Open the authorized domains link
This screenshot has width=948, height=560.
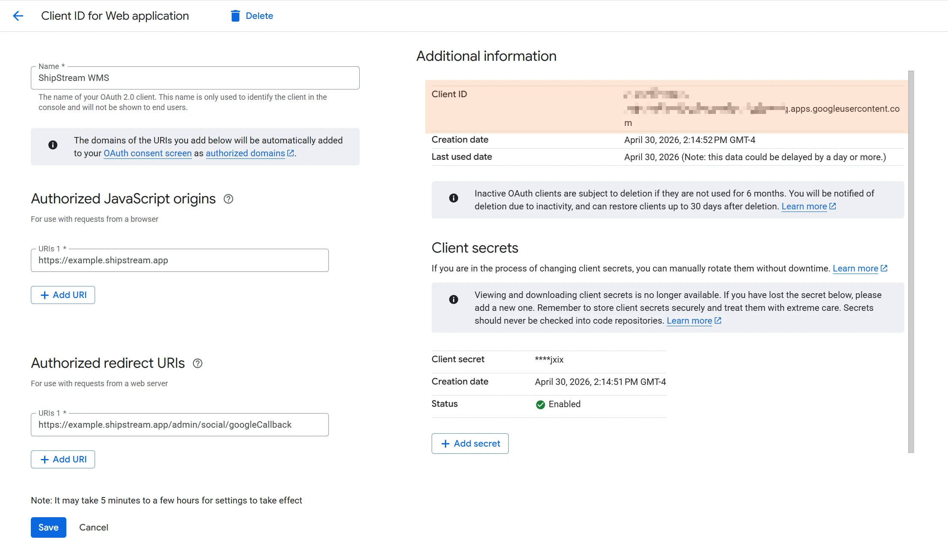click(245, 153)
